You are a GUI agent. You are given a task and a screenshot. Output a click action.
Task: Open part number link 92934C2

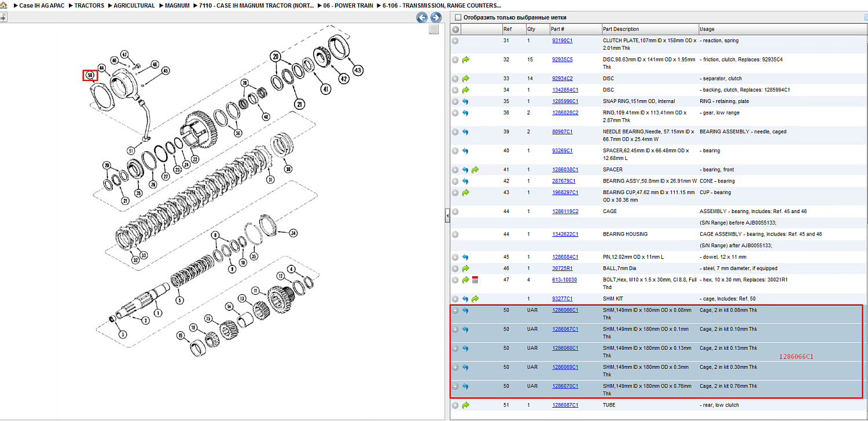pyautogui.click(x=562, y=78)
